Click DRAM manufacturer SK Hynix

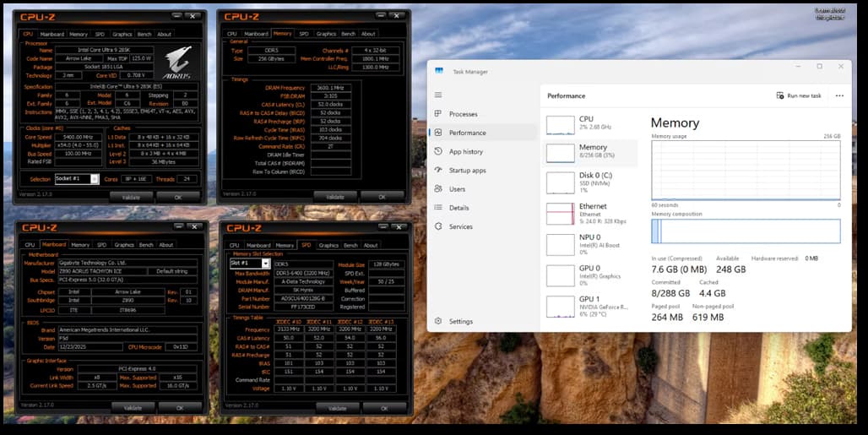coord(303,290)
